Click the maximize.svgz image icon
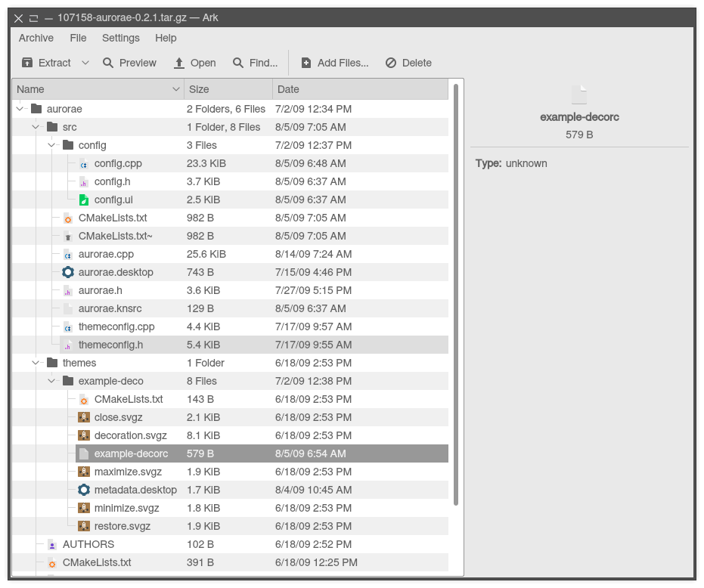 (84, 472)
